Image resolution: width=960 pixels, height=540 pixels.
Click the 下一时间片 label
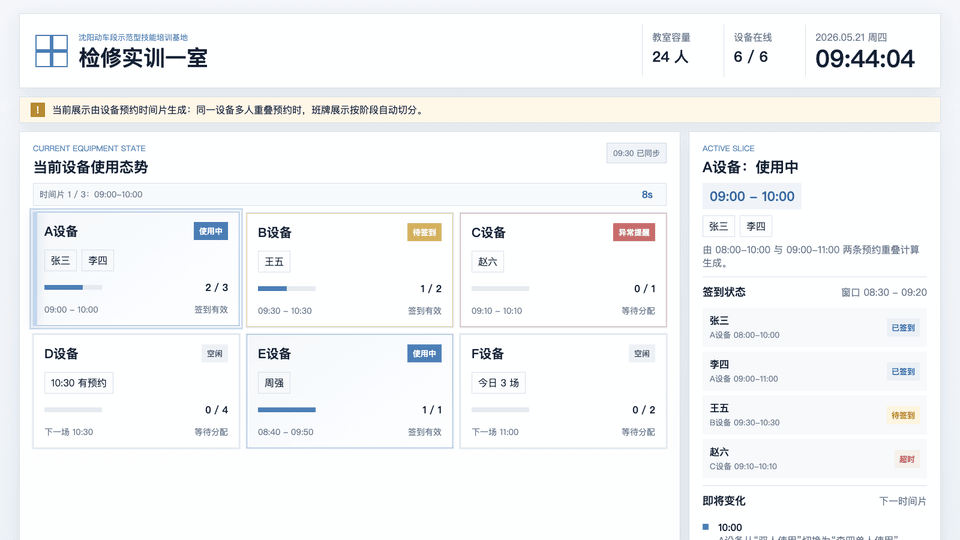click(902, 501)
